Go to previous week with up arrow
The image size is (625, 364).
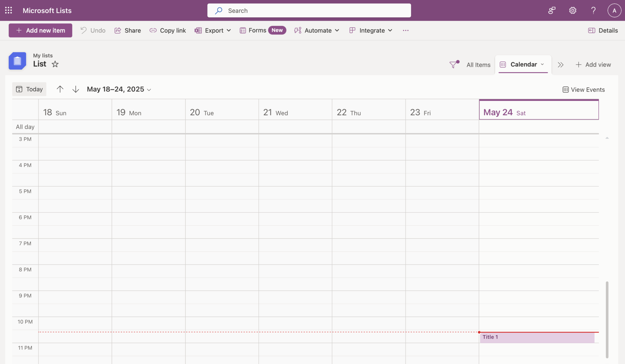tap(60, 89)
